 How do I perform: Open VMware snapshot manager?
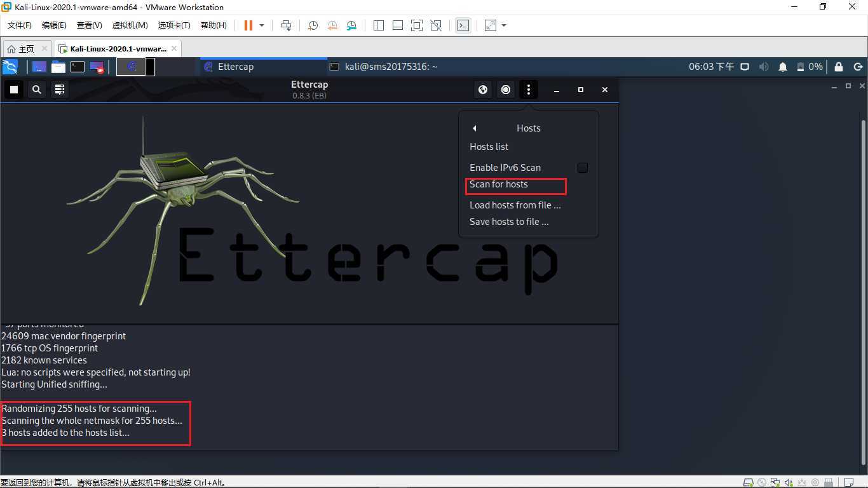point(352,25)
